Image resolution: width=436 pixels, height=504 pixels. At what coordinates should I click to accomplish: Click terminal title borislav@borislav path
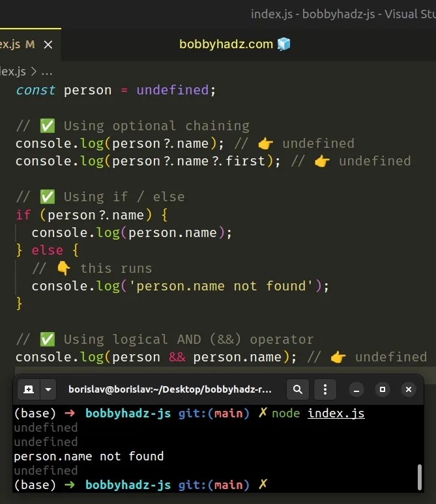[x=170, y=389]
